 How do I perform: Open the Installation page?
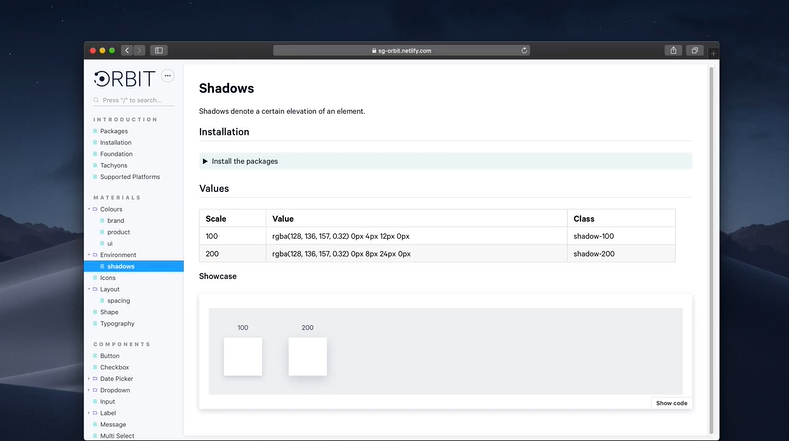[115, 142]
